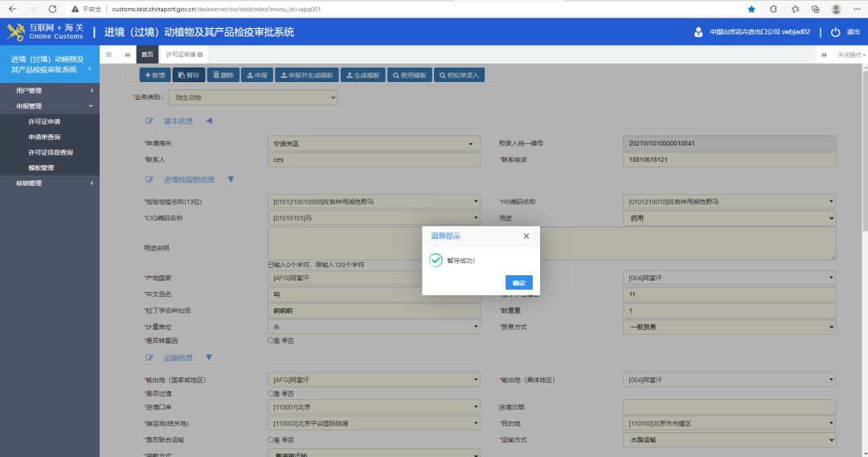Screen dimensions: 868x457
Task: Click the Online Customs logo
Action: coord(45,31)
